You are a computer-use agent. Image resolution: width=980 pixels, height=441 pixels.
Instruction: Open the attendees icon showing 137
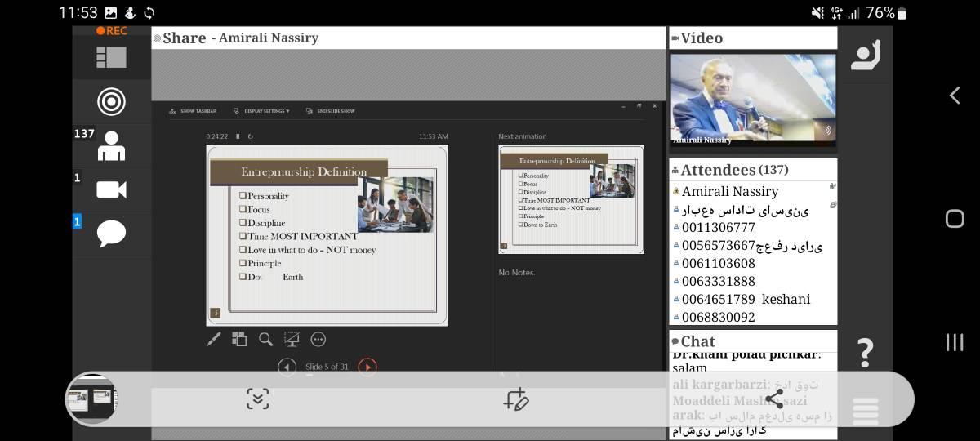coord(111,146)
